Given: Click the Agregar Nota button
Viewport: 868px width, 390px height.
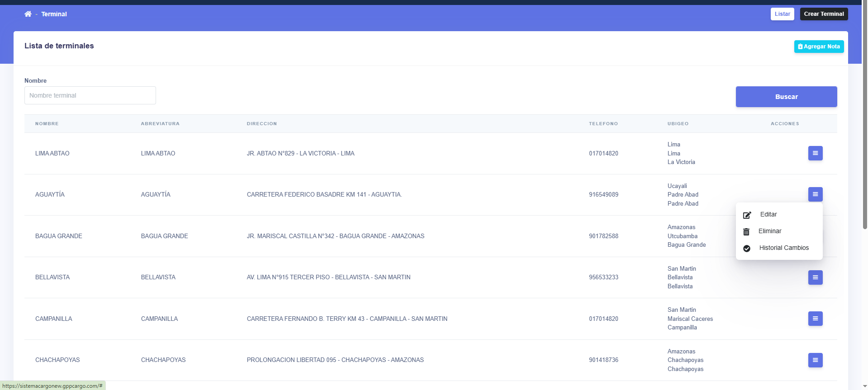Looking at the screenshot, I should (819, 47).
